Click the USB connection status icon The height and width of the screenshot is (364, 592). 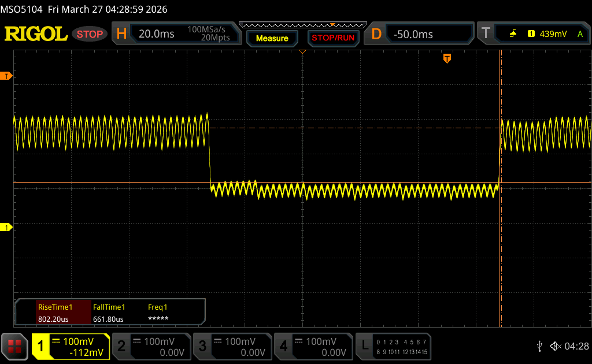coord(539,346)
